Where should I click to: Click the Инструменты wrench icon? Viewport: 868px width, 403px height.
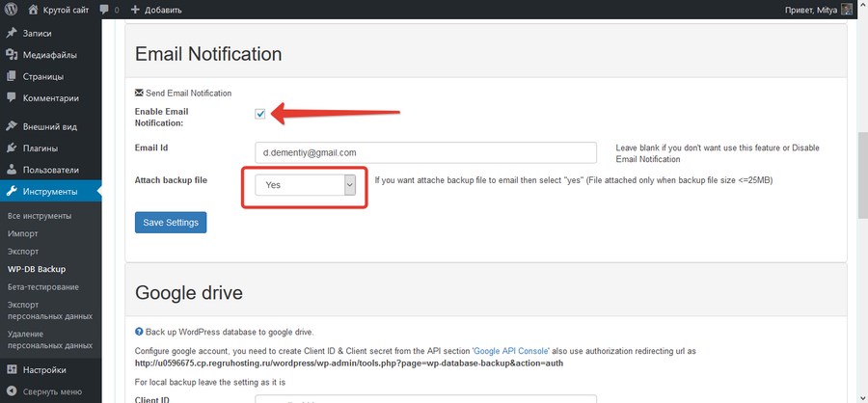pyautogui.click(x=12, y=192)
